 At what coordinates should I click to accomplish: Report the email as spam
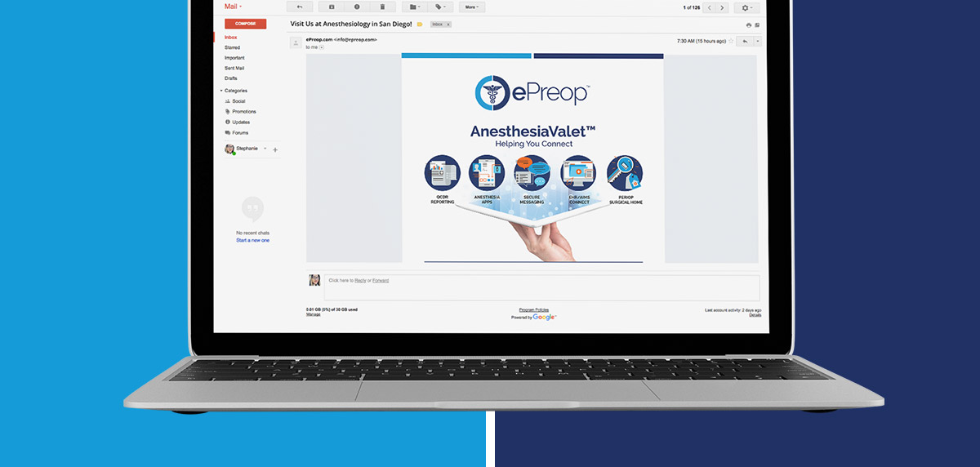pyautogui.click(x=357, y=7)
